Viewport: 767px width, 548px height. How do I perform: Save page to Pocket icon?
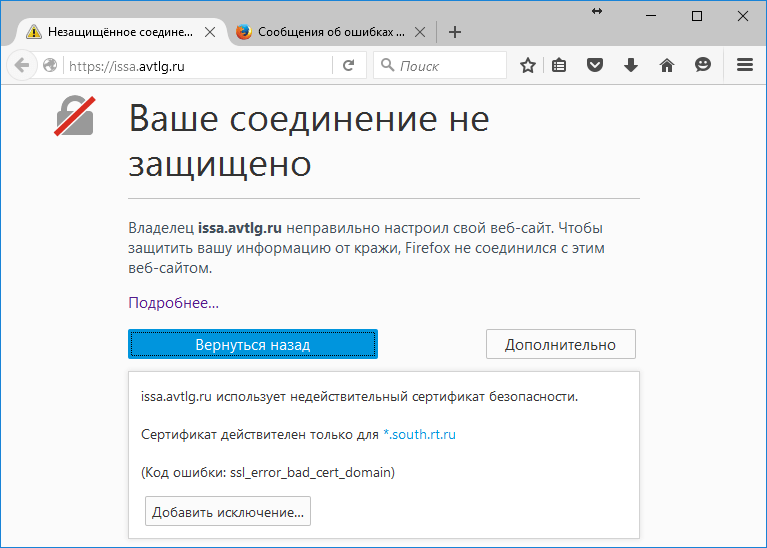pos(595,65)
